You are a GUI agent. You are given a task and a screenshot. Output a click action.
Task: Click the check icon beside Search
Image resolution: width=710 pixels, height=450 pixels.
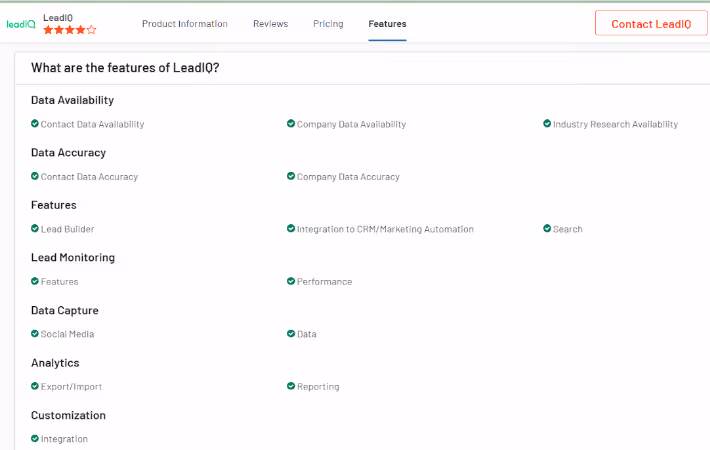tap(547, 229)
